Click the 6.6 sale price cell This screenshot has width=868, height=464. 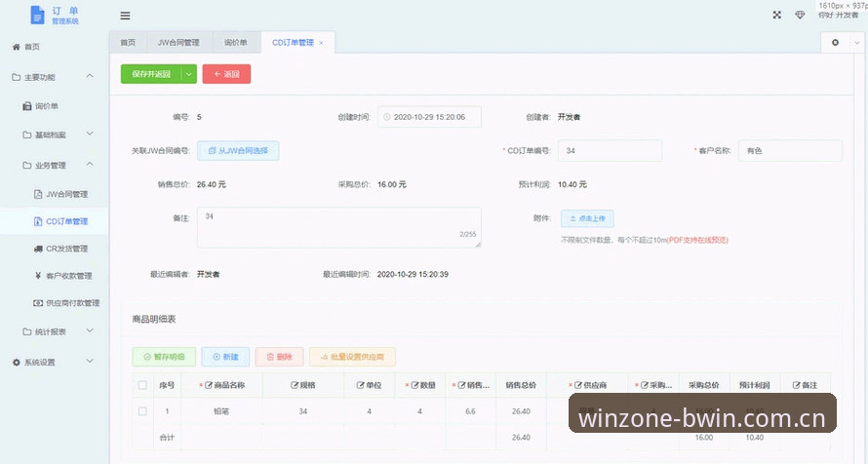pos(470,411)
